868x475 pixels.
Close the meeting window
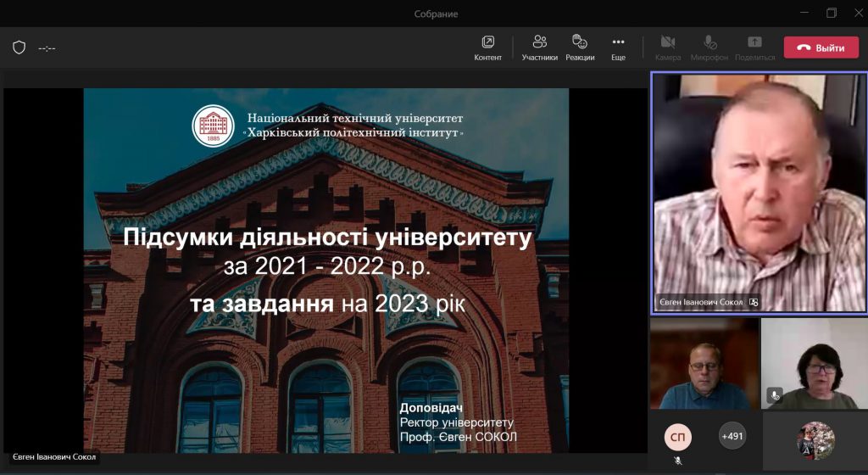pos(858,13)
